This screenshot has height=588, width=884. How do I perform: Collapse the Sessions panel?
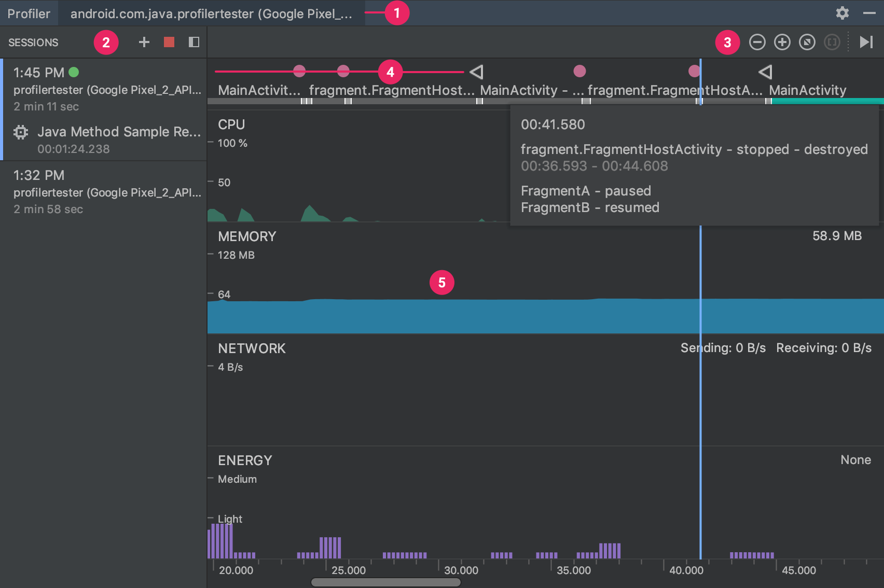tap(194, 42)
